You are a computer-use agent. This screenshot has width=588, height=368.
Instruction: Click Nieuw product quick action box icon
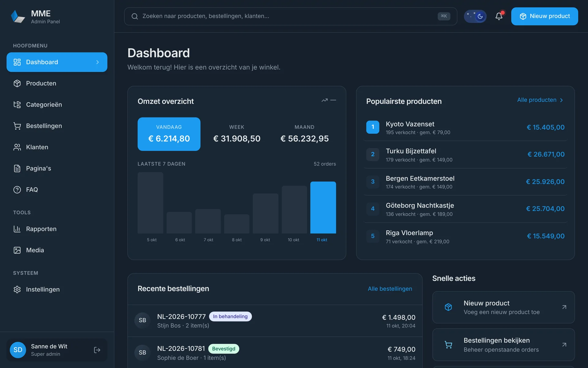point(448,307)
